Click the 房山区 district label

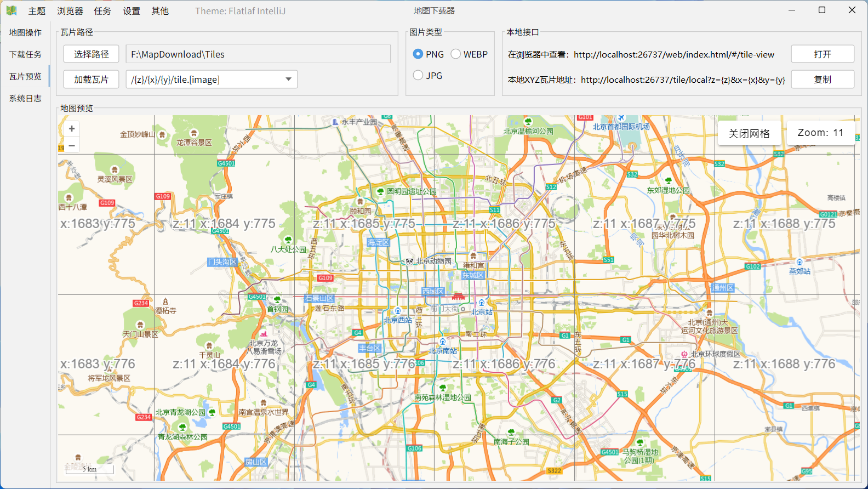coord(256,462)
